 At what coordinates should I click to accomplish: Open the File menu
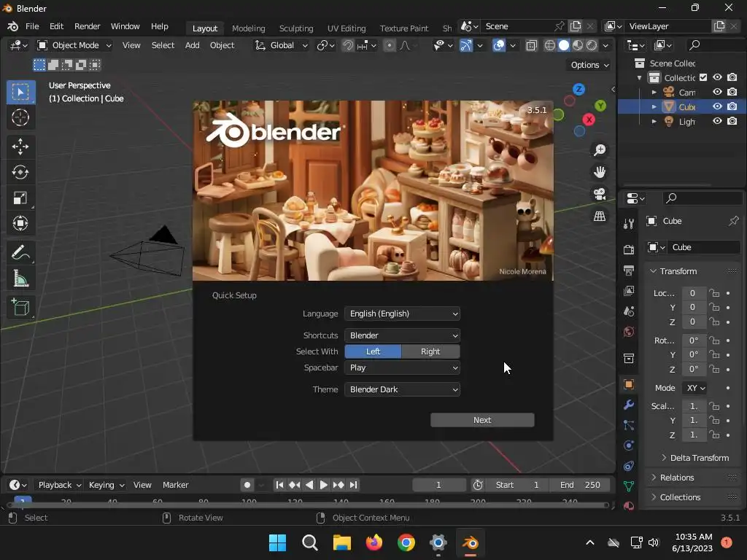coord(32,26)
